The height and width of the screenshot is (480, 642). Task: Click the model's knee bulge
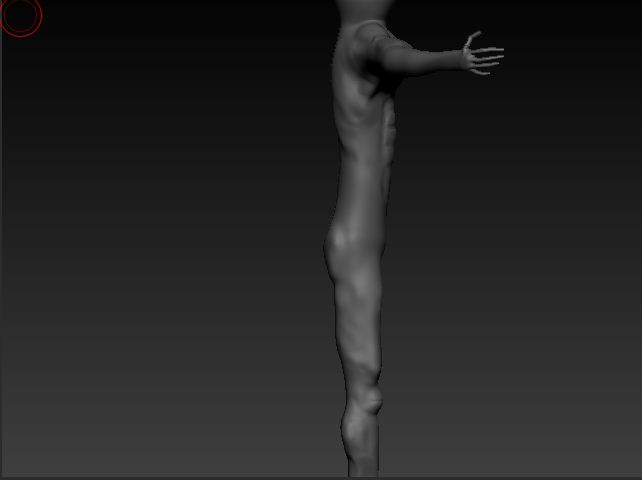[x=372, y=401]
